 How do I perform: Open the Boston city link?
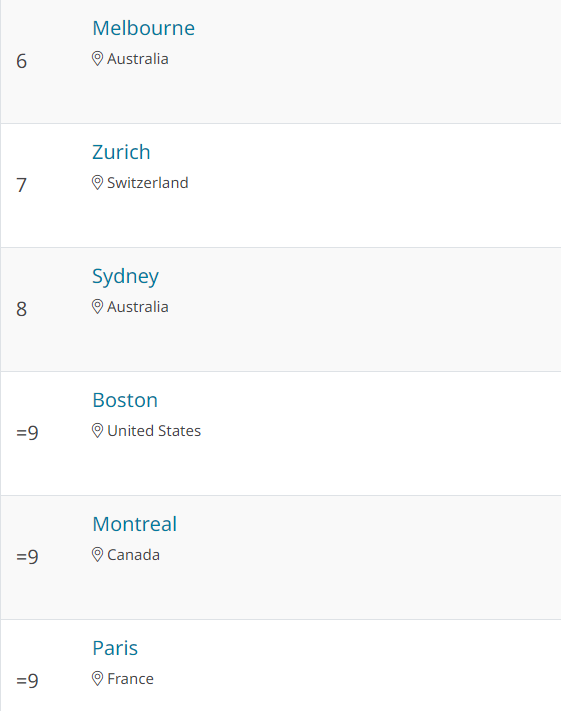(x=125, y=400)
